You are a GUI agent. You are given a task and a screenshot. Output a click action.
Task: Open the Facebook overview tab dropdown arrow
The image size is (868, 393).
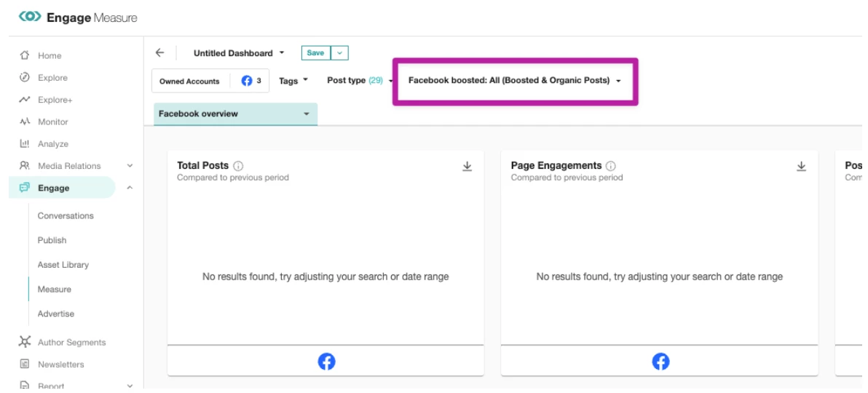coord(306,114)
